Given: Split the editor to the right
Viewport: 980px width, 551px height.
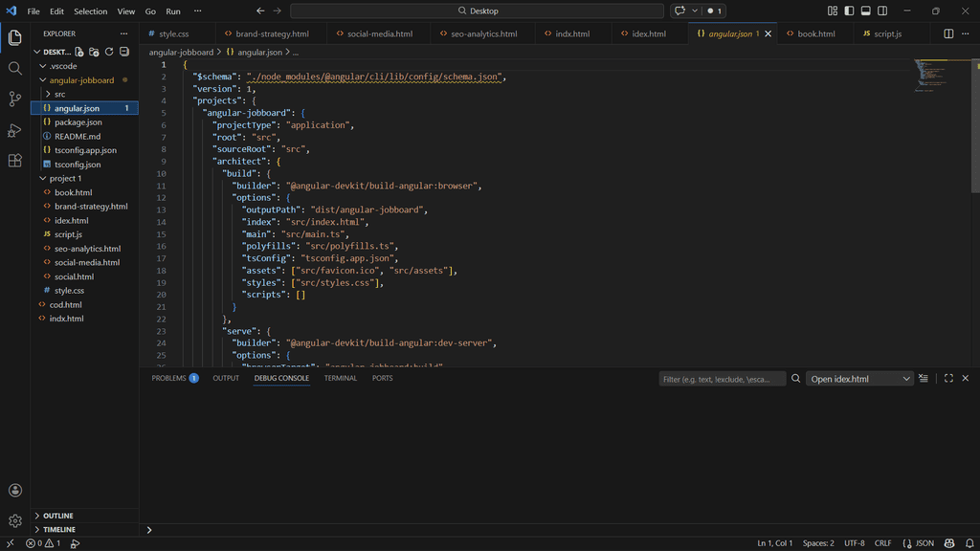Looking at the screenshot, I should click(948, 33).
